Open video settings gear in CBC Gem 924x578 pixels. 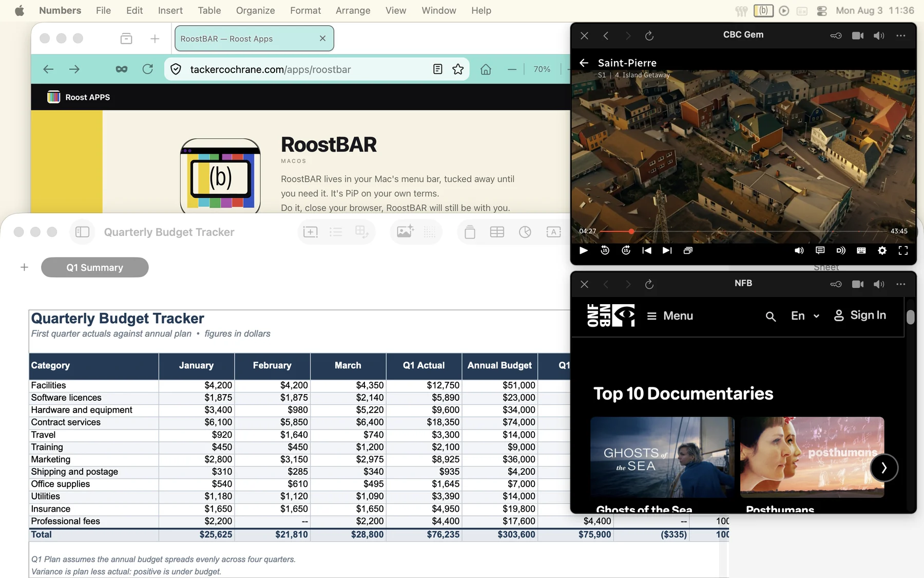(882, 250)
